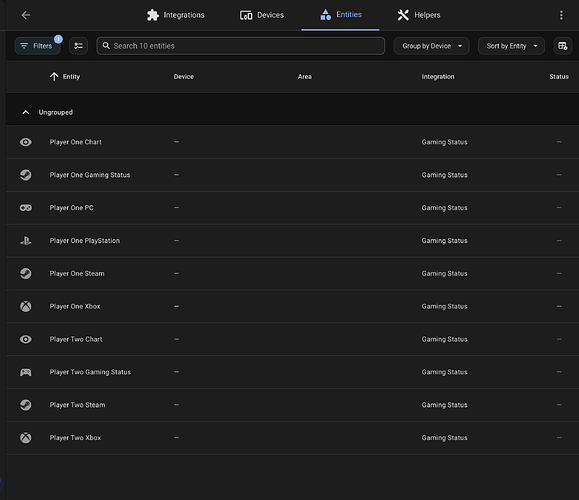The image size is (579, 500).
Task: Click Xbox icon for Player One Xbox
Action: [25, 306]
